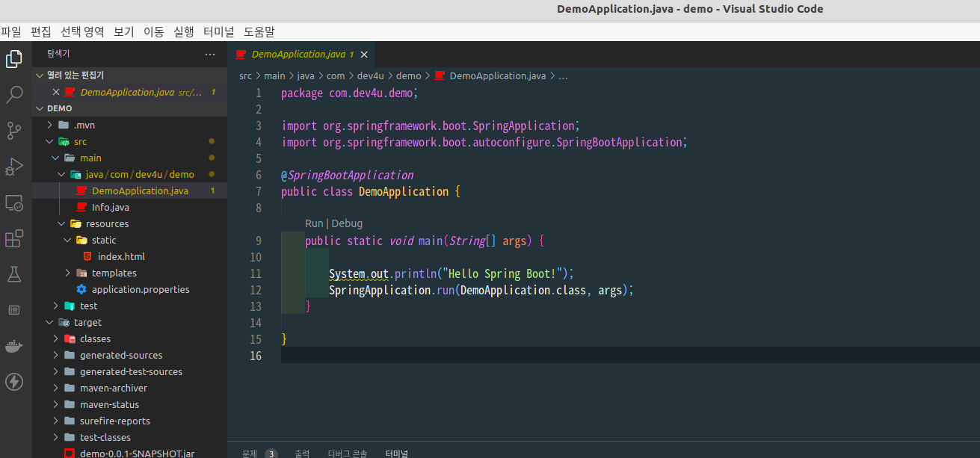
Task: Open application.properties in explorer tree
Action: coord(141,289)
